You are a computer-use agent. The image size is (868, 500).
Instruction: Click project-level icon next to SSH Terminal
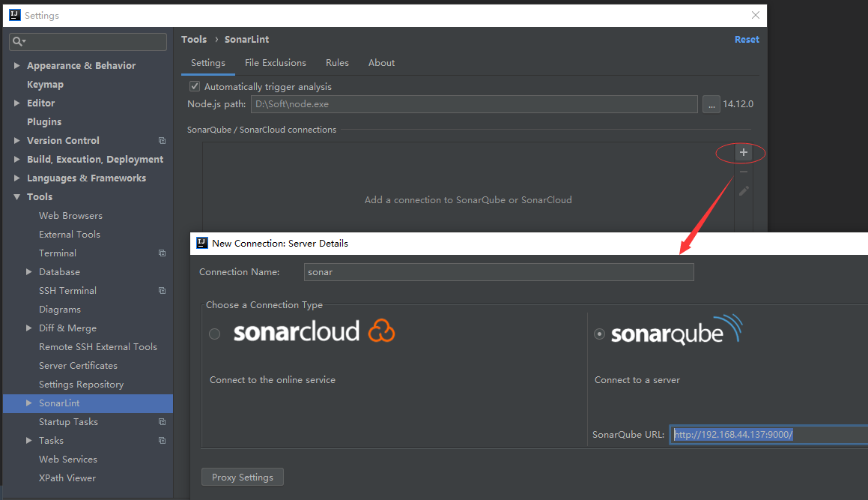tap(163, 290)
